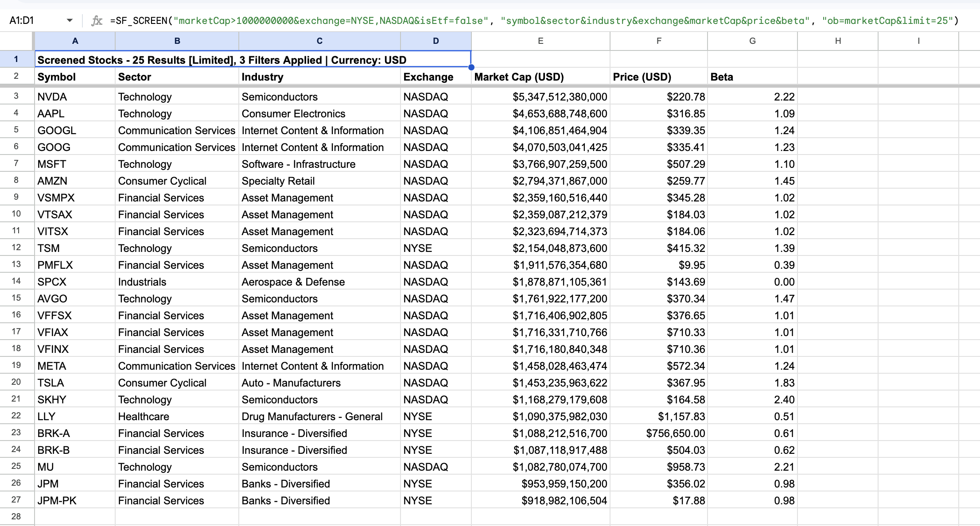The width and height of the screenshot is (980, 526).
Task: Click the Healthcare sector cell
Action: [177, 416]
